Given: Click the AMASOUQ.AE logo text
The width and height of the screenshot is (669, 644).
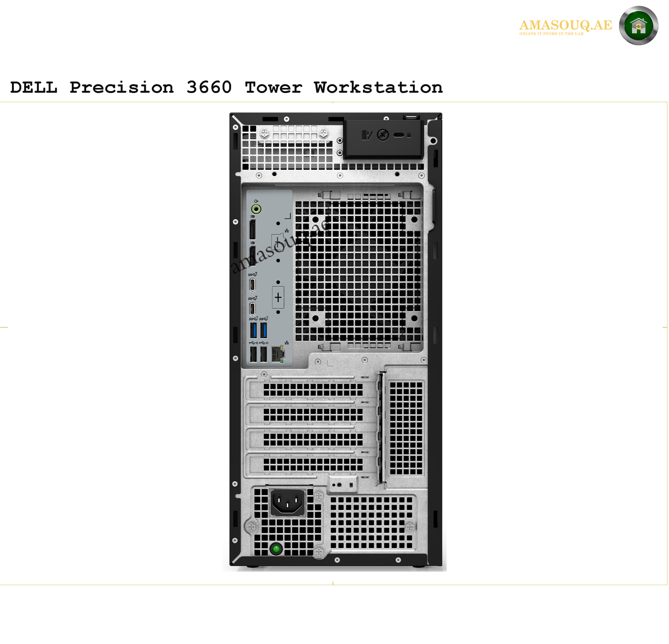Looking at the screenshot, I should [x=566, y=26].
